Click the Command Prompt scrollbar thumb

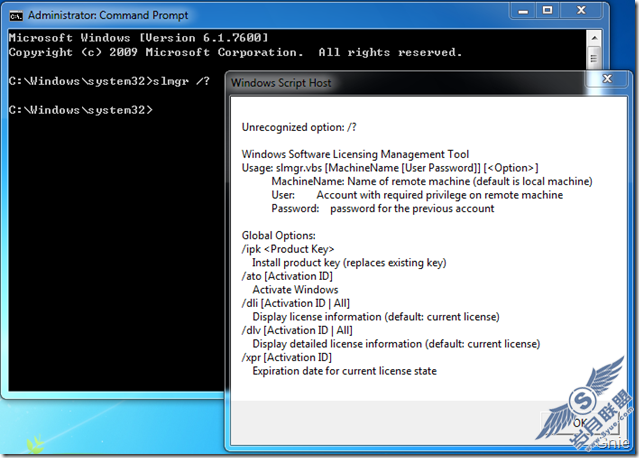click(x=594, y=59)
